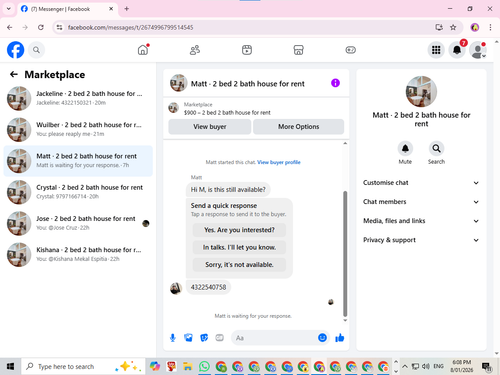Screen dimensions: 500x375
Task: Reload the page with browser refresh icon
Action: click(x=41, y=27)
